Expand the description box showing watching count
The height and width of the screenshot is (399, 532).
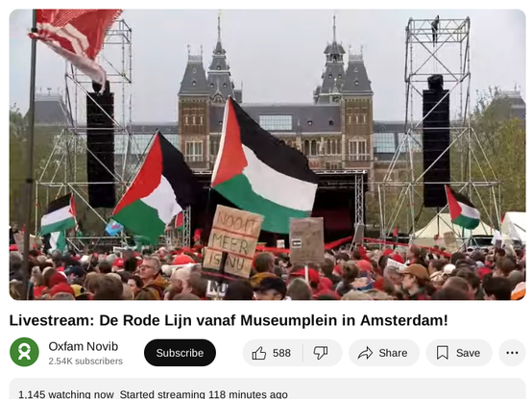pyautogui.click(x=267, y=388)
